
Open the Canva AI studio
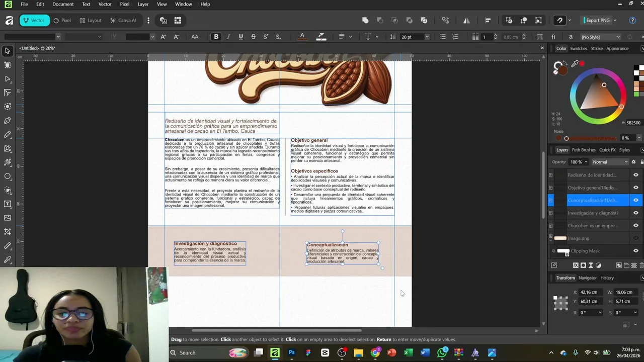[123, 21]
